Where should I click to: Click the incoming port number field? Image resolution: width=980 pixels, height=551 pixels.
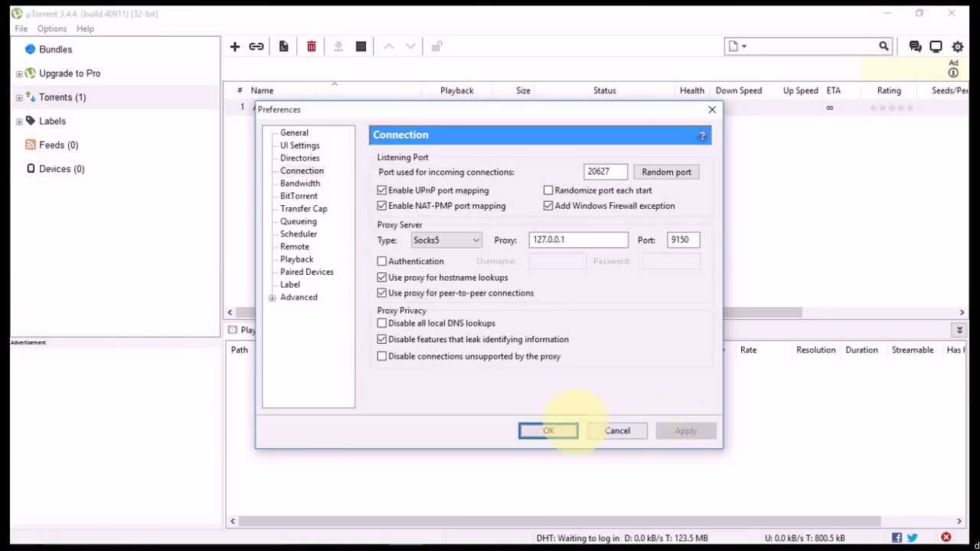[x=606, y=172]
